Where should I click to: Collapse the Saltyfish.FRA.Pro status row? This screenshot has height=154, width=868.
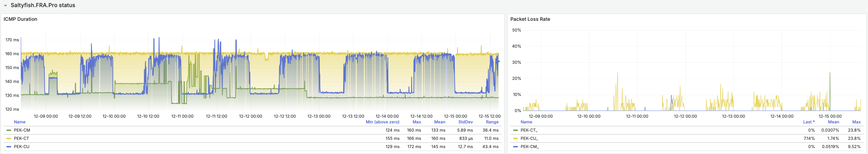click(x=5, y=5)
